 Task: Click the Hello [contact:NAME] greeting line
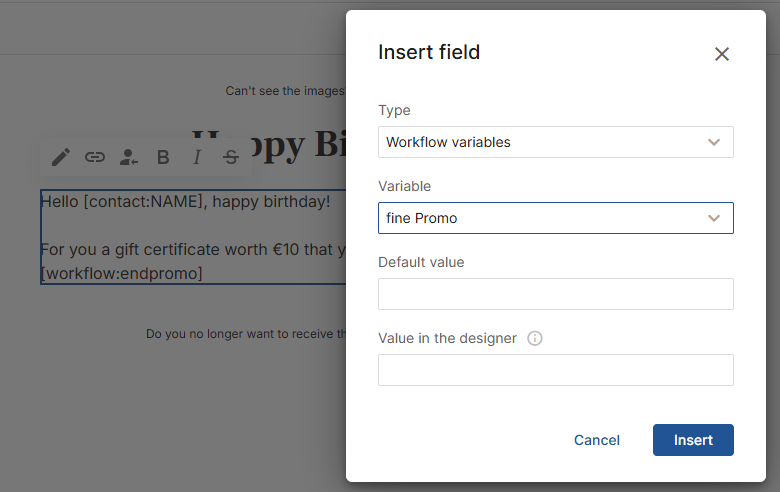(x=185, y=202)
